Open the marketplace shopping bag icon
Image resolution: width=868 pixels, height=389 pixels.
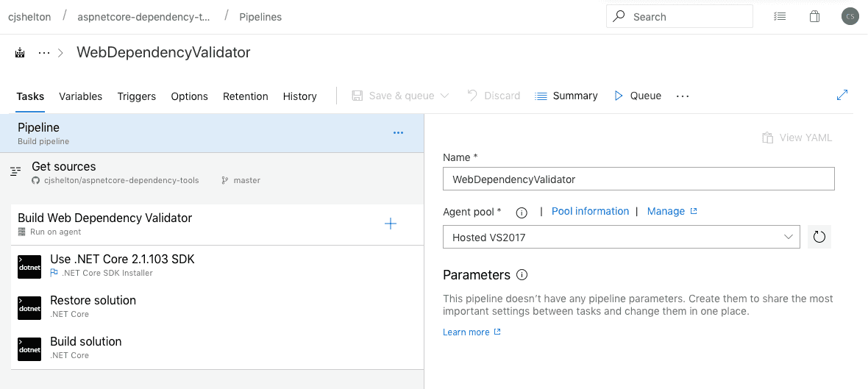coord(814,17)
